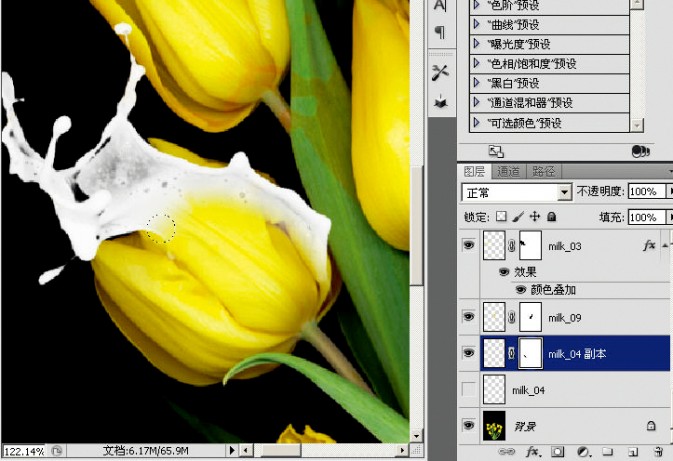This screenshot has width=673, height=461.
Task: Open the 不透明度 opacity slider arrow
Action: (x=669, y=191)
